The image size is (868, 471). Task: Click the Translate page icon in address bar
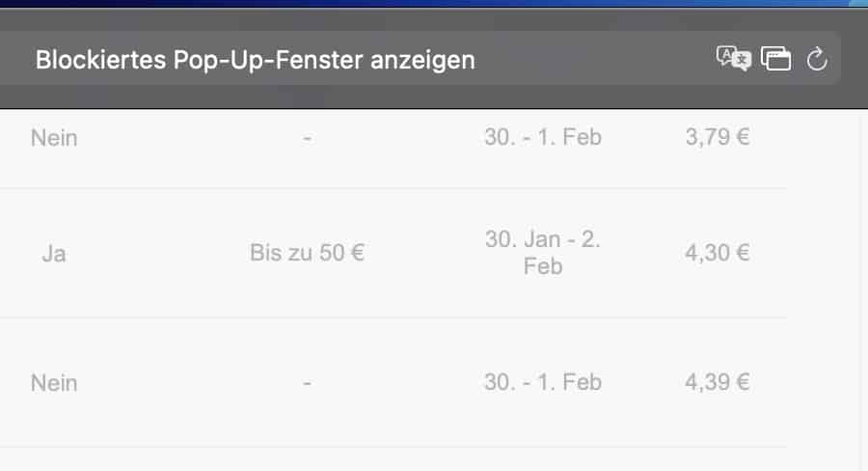tap(732, 59)
